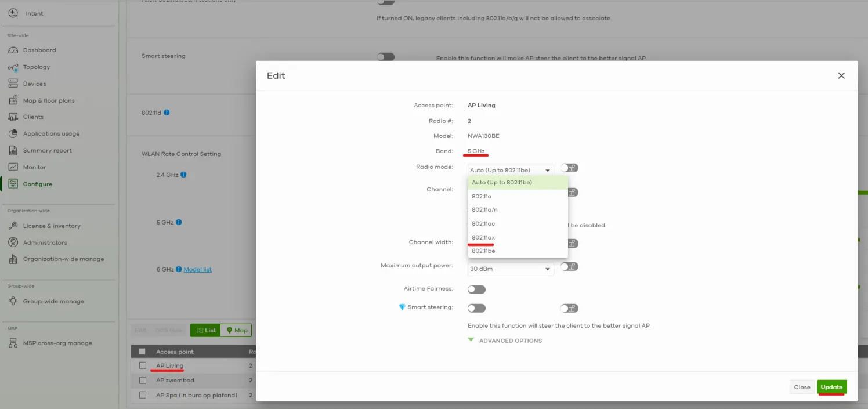This screenshot has width=868, height=409.
Task: Choose 802.11ax radio mode
Action: tap(518, 238)
